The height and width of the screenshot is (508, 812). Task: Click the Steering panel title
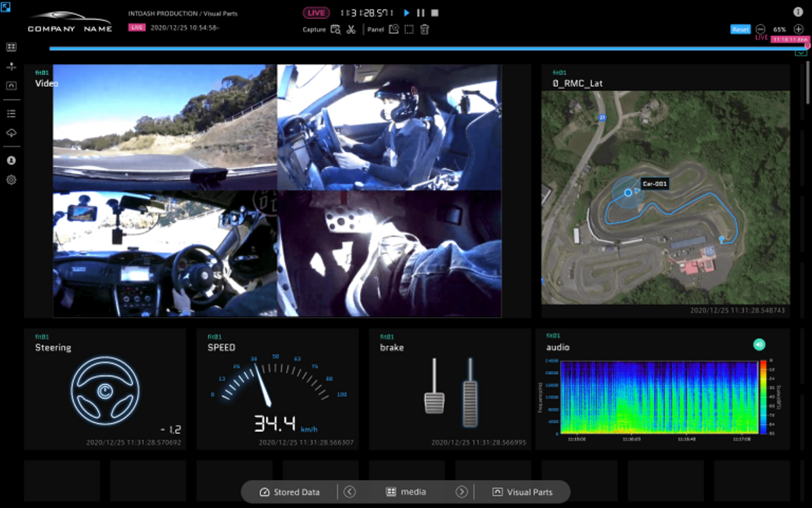[x=53, y=348]
